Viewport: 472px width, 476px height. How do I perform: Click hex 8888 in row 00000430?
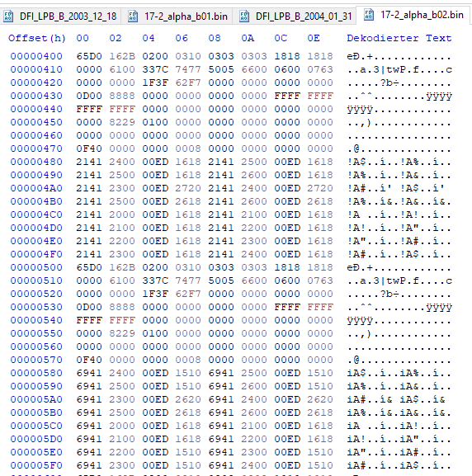point(122,96)
